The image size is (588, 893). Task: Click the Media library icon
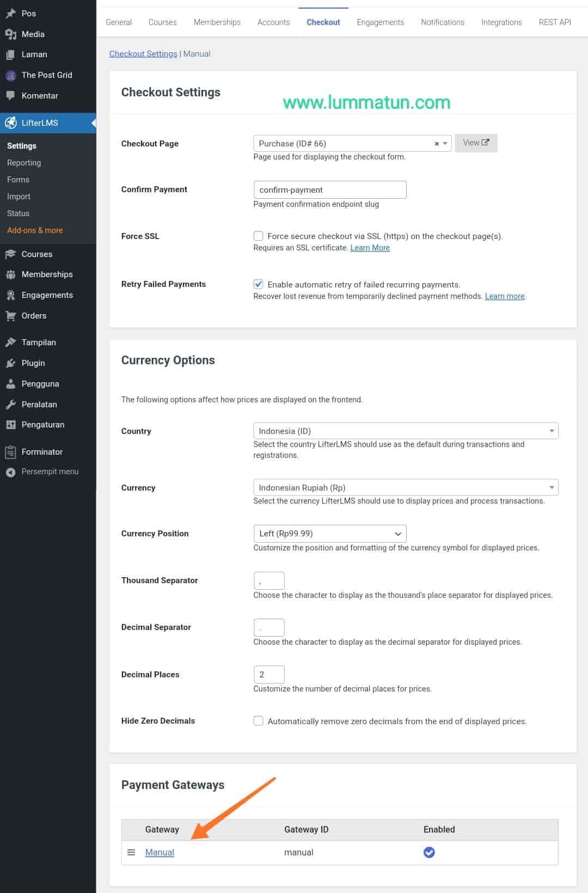[x=11, y=34]
